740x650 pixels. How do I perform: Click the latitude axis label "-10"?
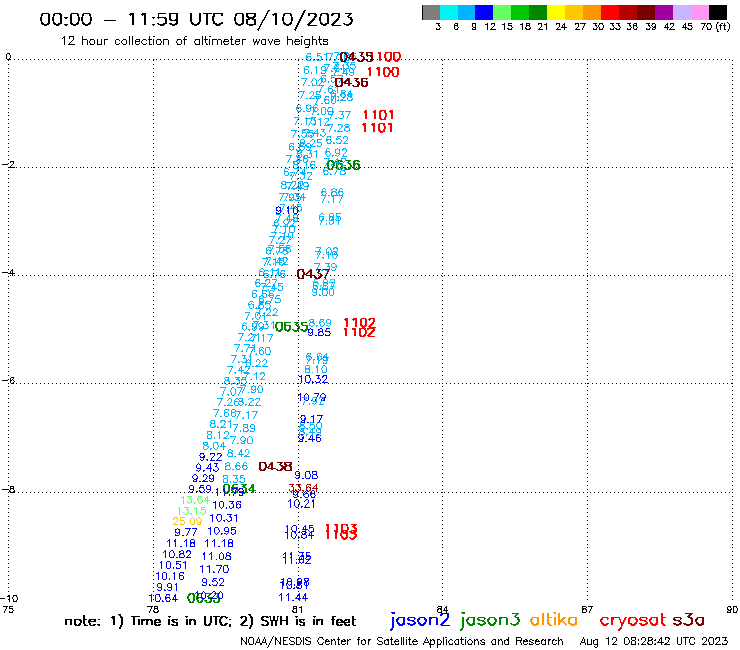point(9,599)
